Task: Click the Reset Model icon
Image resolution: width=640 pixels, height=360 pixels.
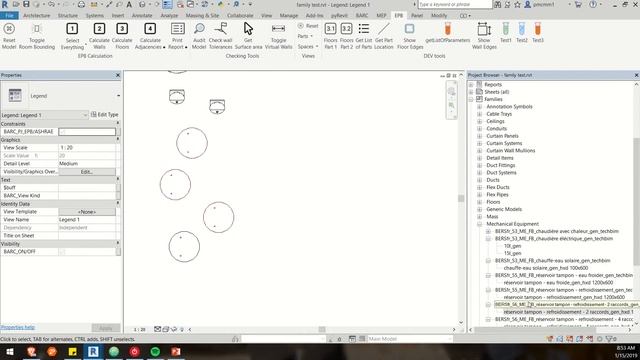Action: (9, 29)
